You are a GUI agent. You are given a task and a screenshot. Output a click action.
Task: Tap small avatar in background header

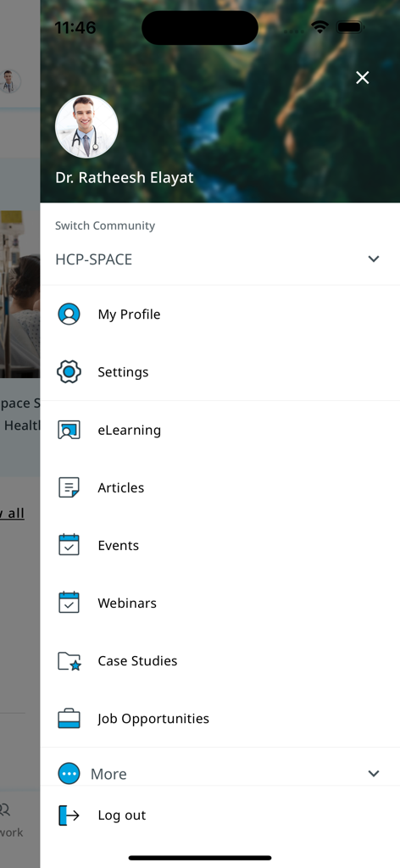coord(9,81)
